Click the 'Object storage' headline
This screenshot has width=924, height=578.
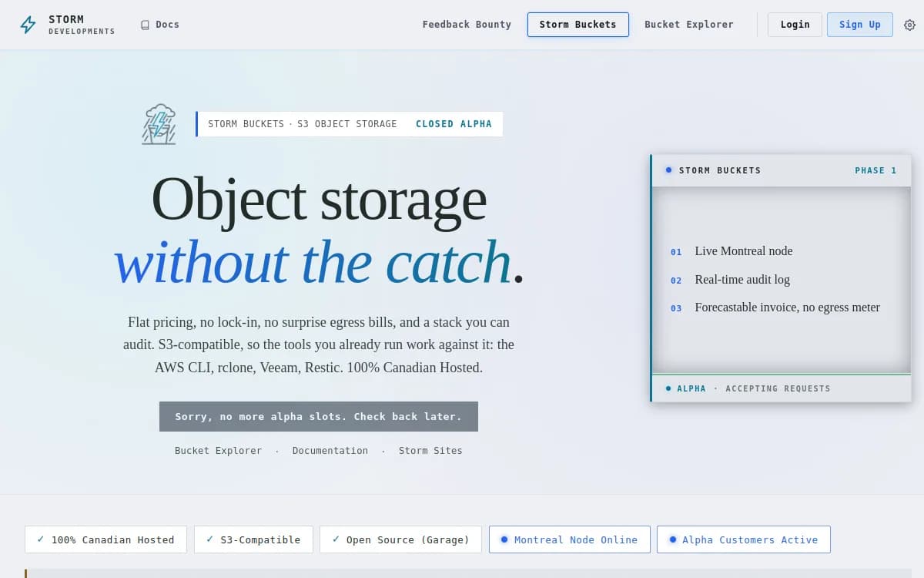point(319,200)
